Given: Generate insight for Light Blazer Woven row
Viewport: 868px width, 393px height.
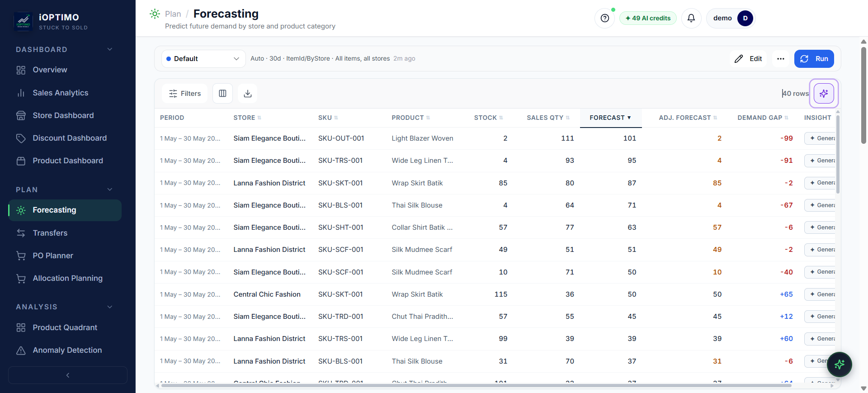Looking at the screenshot, I should coord(820,138).
